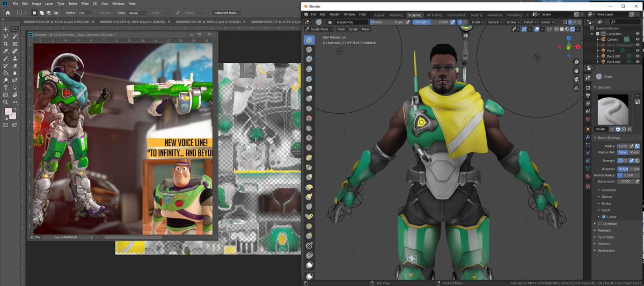
Task: Select the Zoom tool in Photoshop toolbar
Action: tap(6, 102)
